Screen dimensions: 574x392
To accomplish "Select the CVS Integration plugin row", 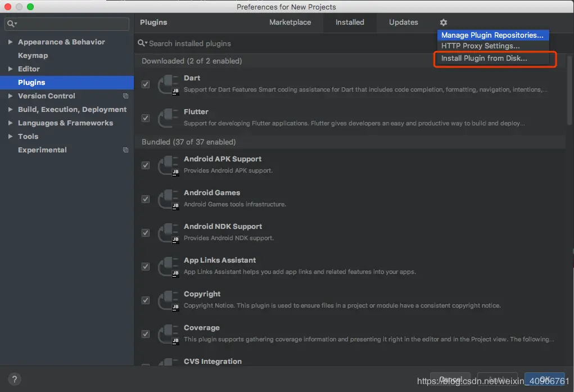I will (350, 361).
